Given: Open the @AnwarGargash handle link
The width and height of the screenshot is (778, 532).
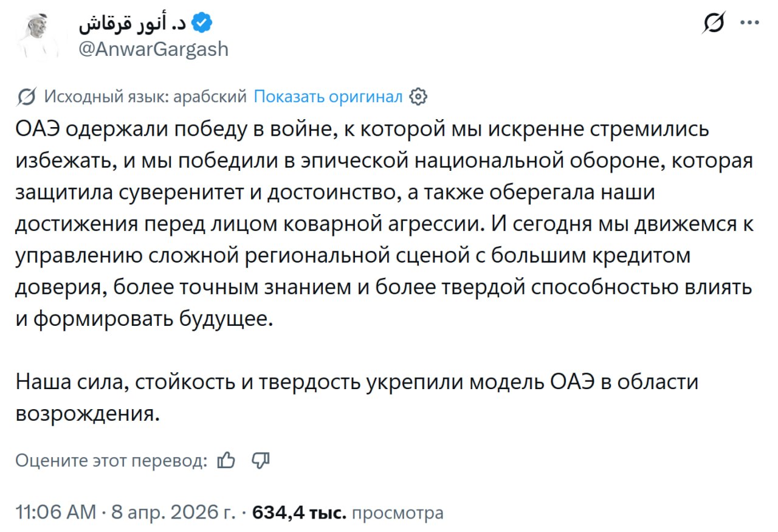Looking at the screenshot, I should (154, 48).
